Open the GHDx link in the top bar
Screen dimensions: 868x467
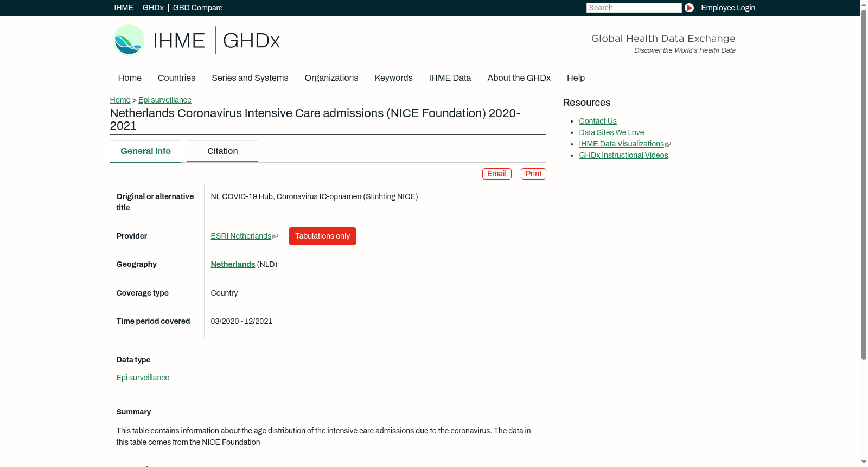(153, 8)
